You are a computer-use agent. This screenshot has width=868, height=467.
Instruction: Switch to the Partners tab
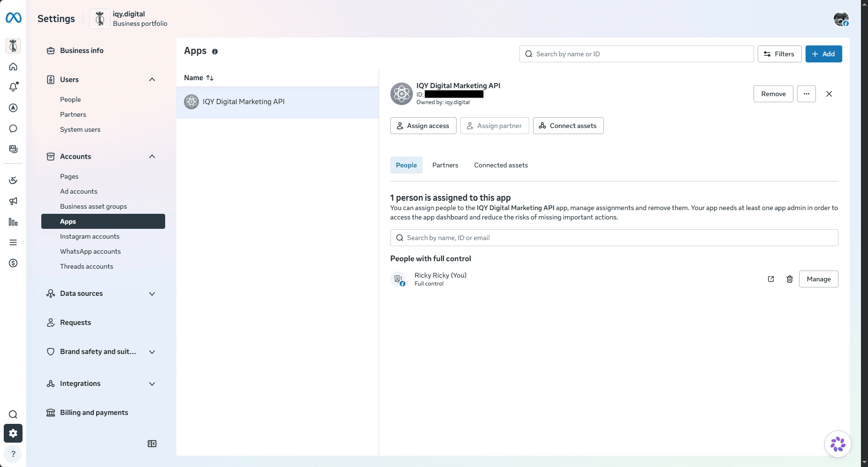point(445,165)
